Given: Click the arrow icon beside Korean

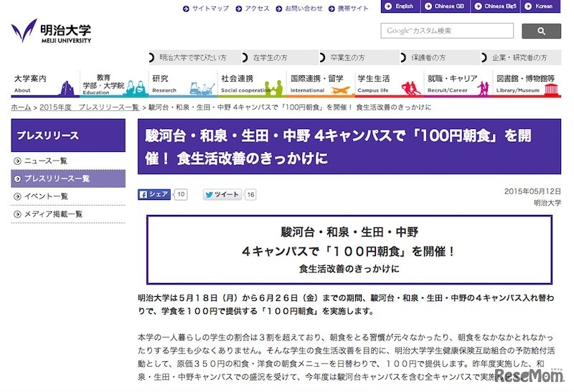Looking at the screenshot, I should click(528, 6).
